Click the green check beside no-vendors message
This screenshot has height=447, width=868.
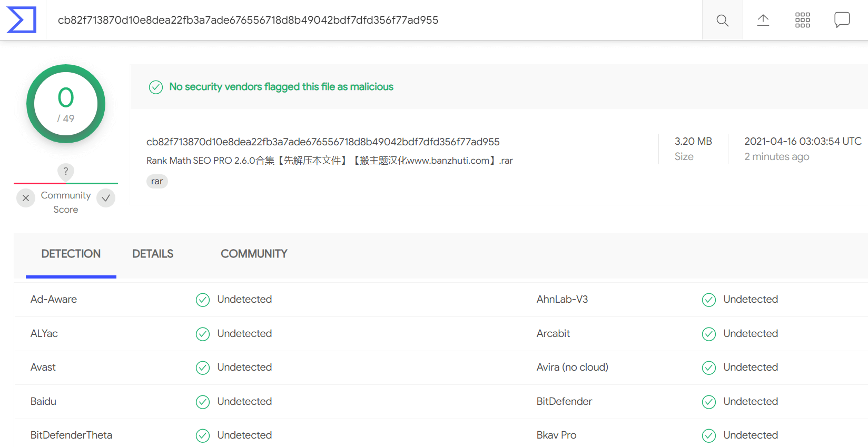[x=156, y=87]
